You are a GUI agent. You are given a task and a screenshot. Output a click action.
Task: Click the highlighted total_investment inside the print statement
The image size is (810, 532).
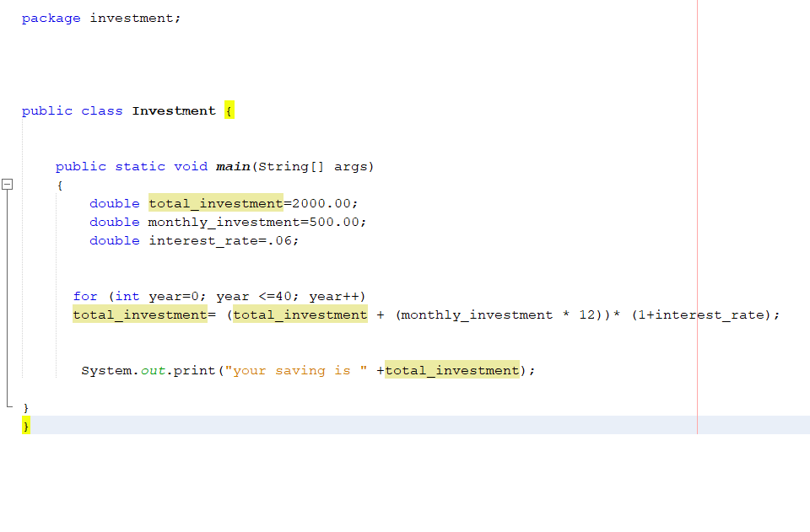pos(451,370)
